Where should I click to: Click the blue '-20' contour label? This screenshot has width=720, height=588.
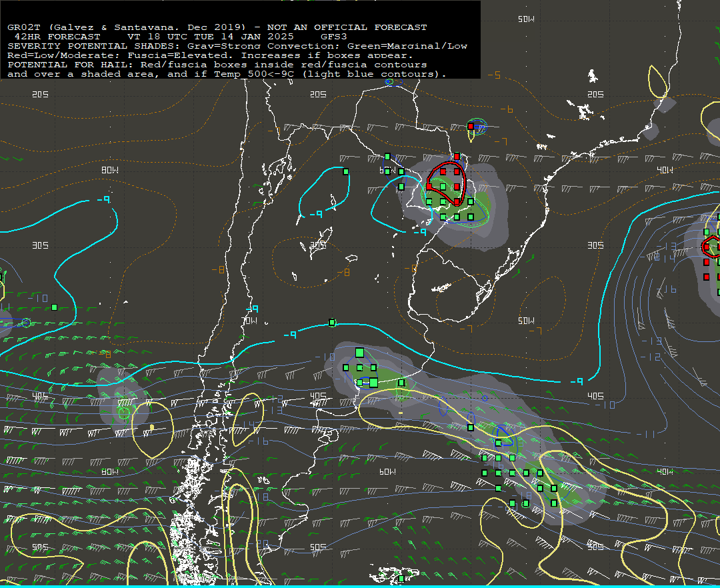tap(259, 543)
